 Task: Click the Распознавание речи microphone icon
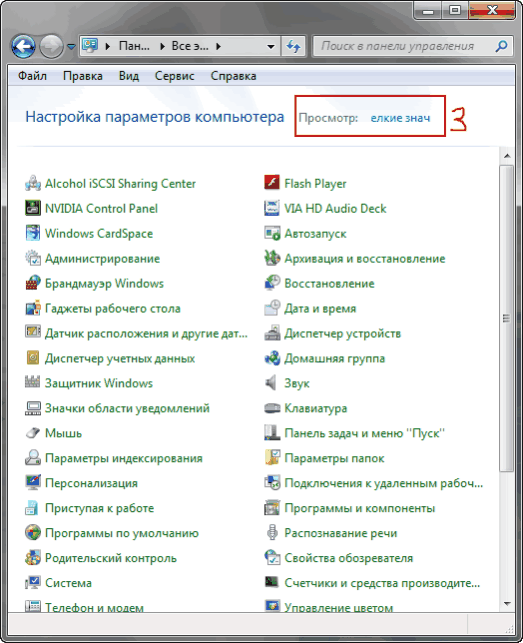[x=272, y=533]
